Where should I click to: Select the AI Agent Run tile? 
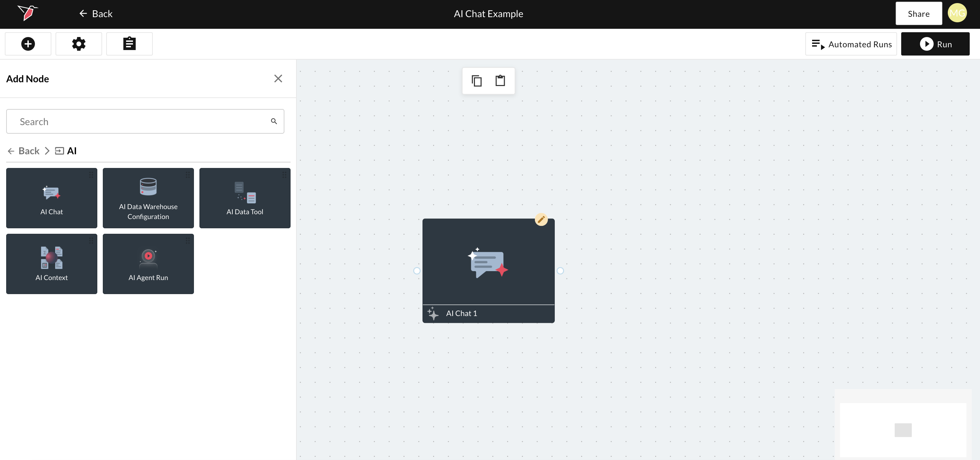pos(148,264)
